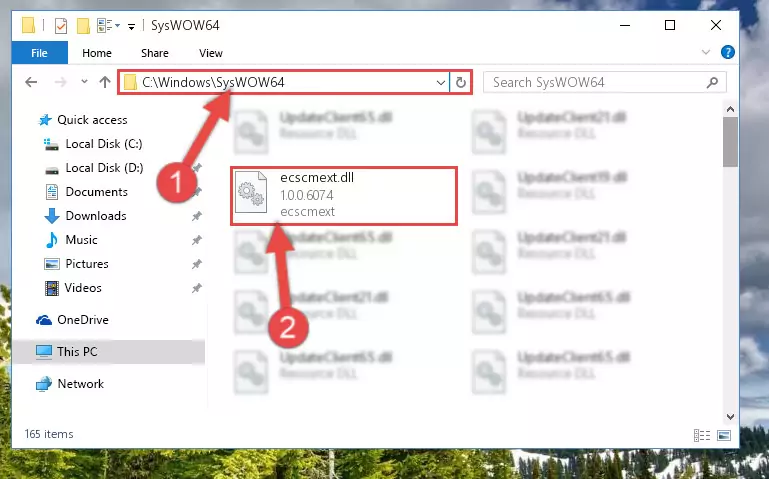The image size is (769, 479).
Task: Open the Share ribbon tab
Action: [x=154, y=53]
